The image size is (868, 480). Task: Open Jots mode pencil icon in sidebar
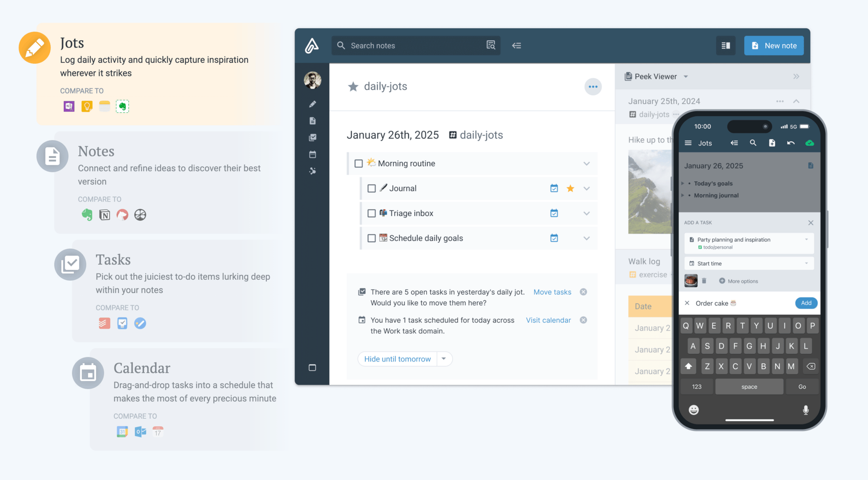(312, 104)
